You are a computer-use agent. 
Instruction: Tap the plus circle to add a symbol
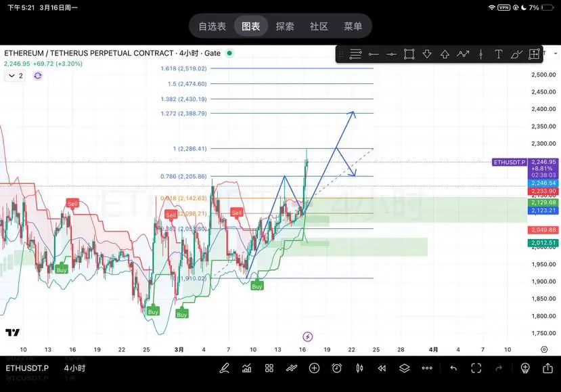coord(314,368)
